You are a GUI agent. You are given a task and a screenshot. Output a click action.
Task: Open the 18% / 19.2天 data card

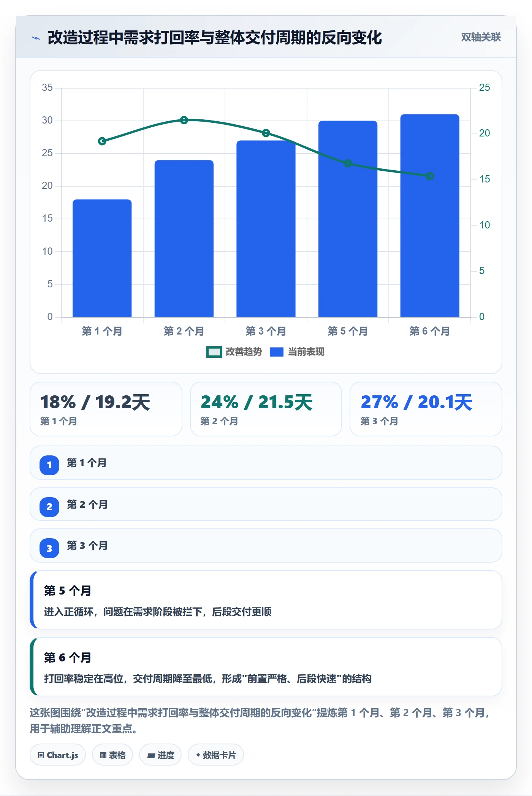(106, 409)
